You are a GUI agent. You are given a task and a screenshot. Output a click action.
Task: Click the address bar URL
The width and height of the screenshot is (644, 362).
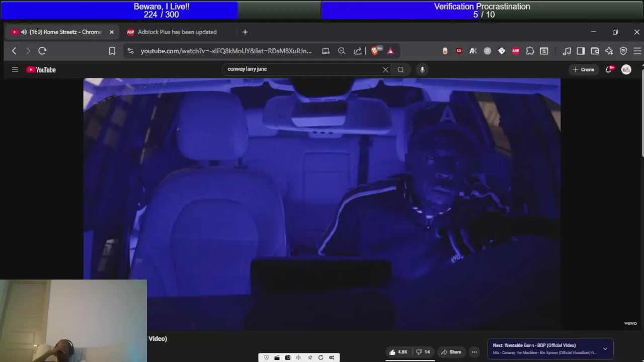click(226, 51)
